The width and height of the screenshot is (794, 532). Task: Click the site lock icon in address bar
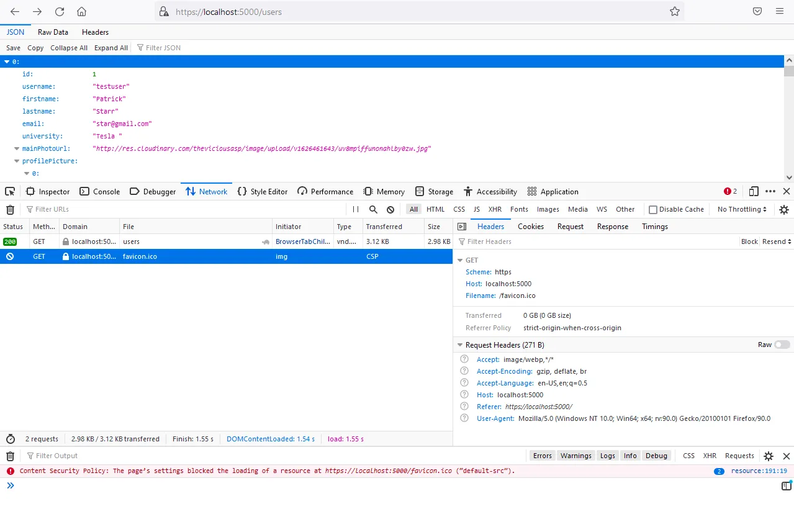tap(164, 12)
